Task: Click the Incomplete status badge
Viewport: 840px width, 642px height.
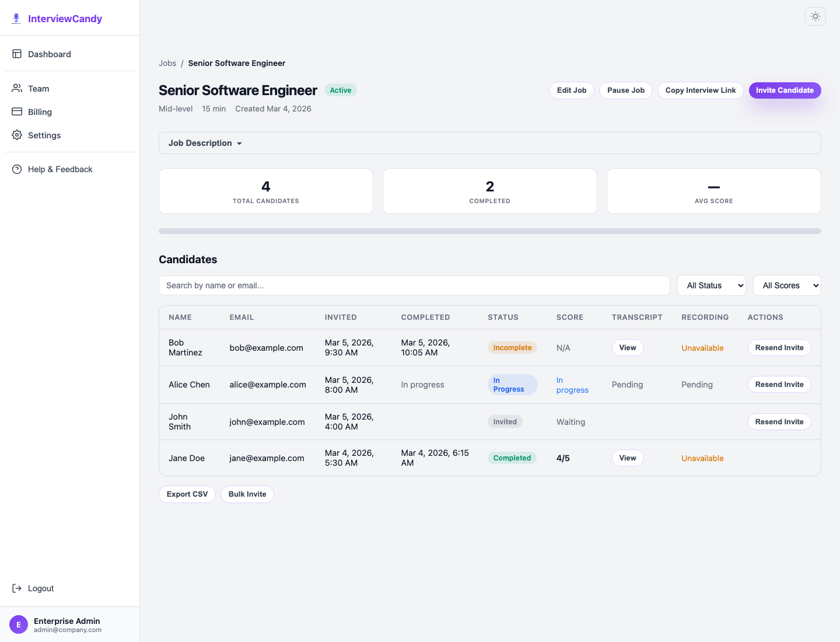Action: 512,347
